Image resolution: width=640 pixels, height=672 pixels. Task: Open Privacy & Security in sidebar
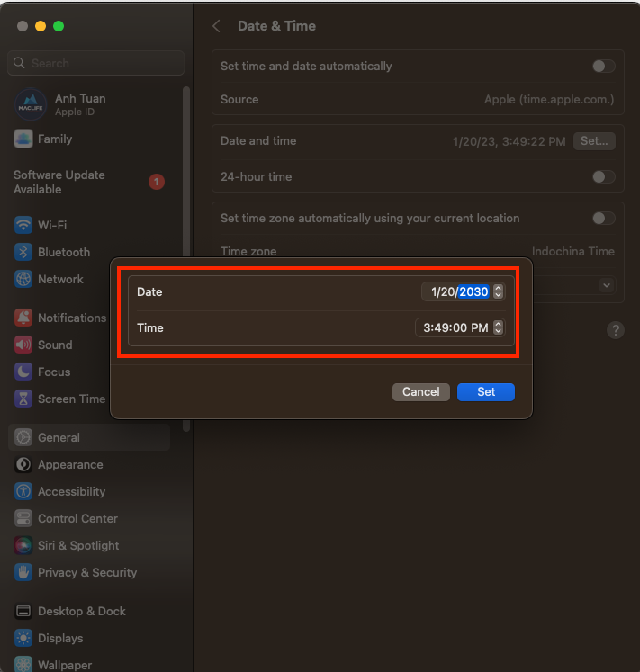point(86,572)
